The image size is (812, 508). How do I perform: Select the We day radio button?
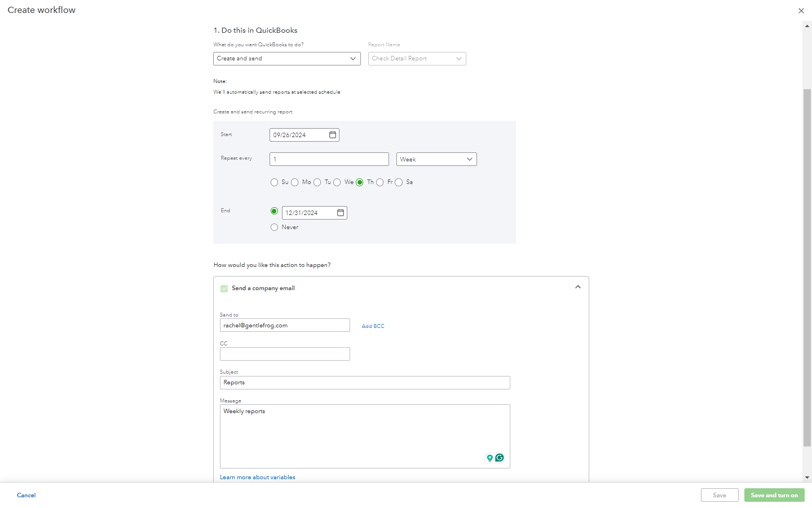tap(337, 182)
